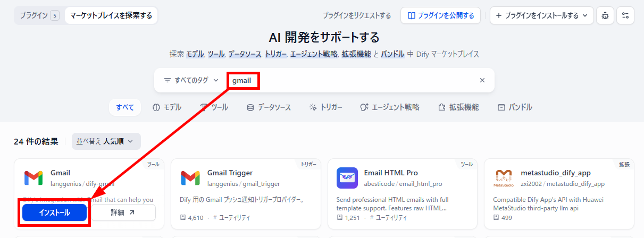This screenshot has height=238, width=644.
Task: Click the Email HTML Pro logo
Action: point(347,178)
